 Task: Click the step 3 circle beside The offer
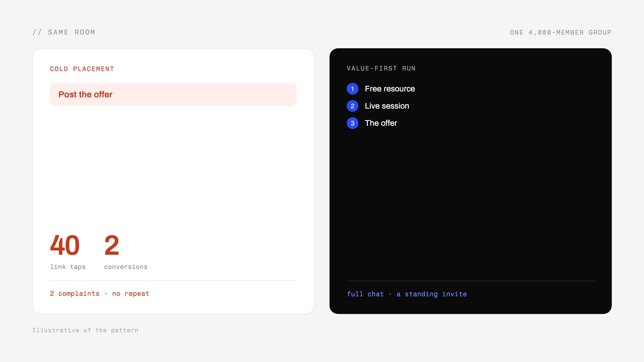[353, 123]
